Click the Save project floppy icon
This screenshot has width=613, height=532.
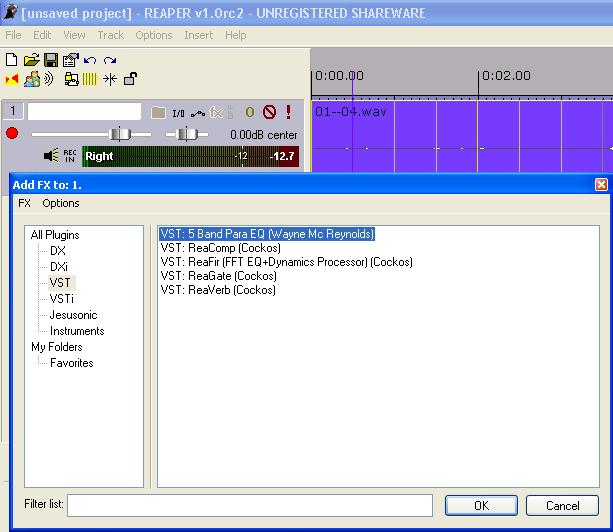51,60
